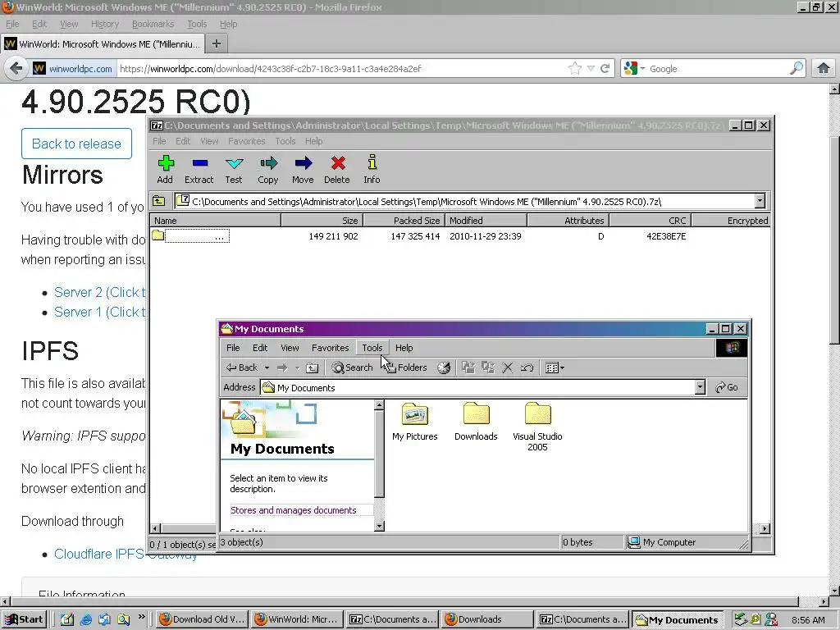Click the Show Desktop Quick Launch icon
This screenshot has width=840, height=630.
[x=67, y=620]
